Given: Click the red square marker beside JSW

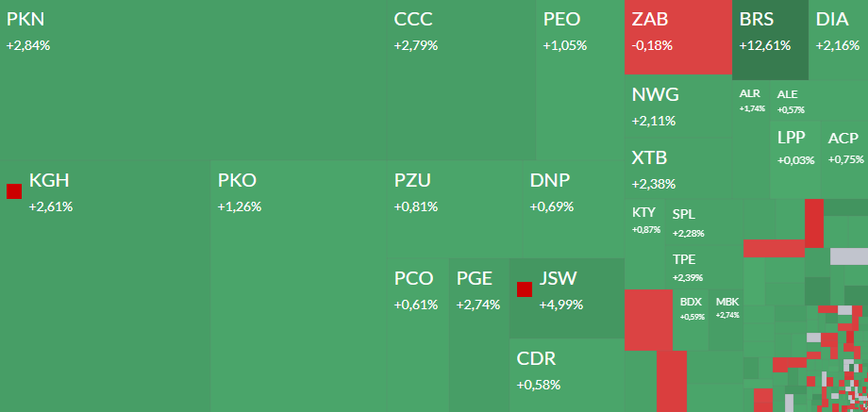Looking at the screenshot, I should (x=525, y=289).
